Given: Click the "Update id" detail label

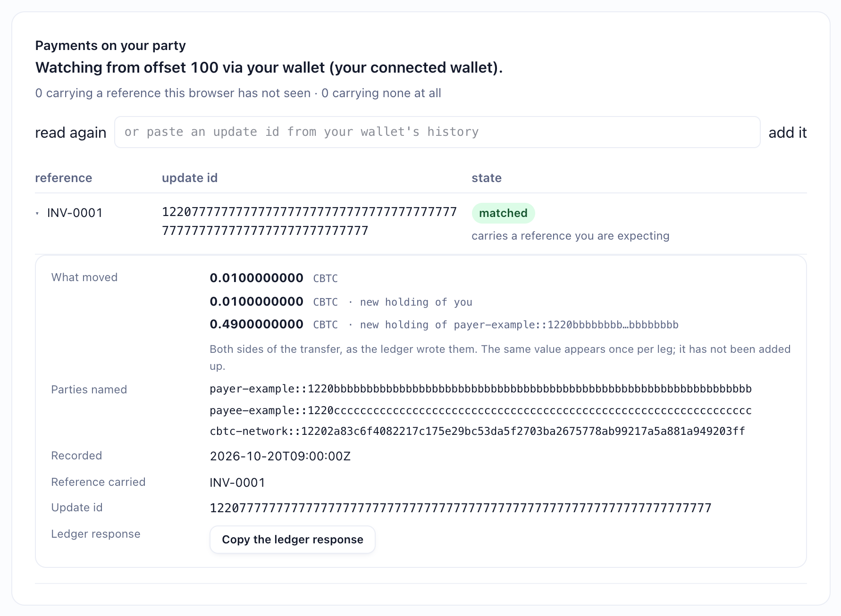Looking at the screenshot, I should coord(77,508).
